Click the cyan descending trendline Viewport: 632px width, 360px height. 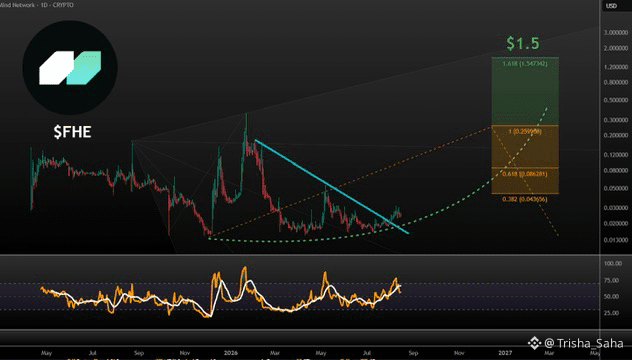[332, 186]
